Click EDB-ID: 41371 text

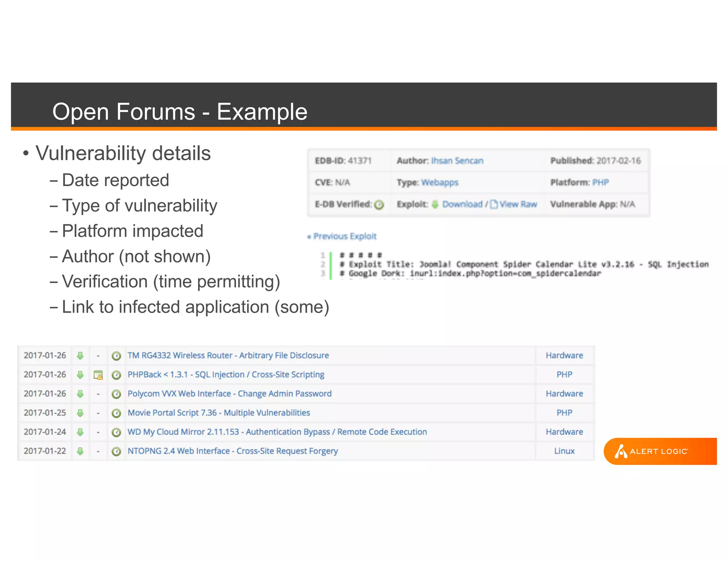[x=343, y=161]
